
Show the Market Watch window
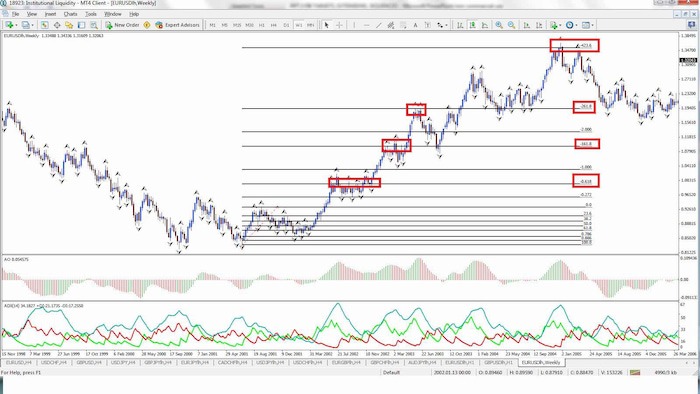(45, 25)
